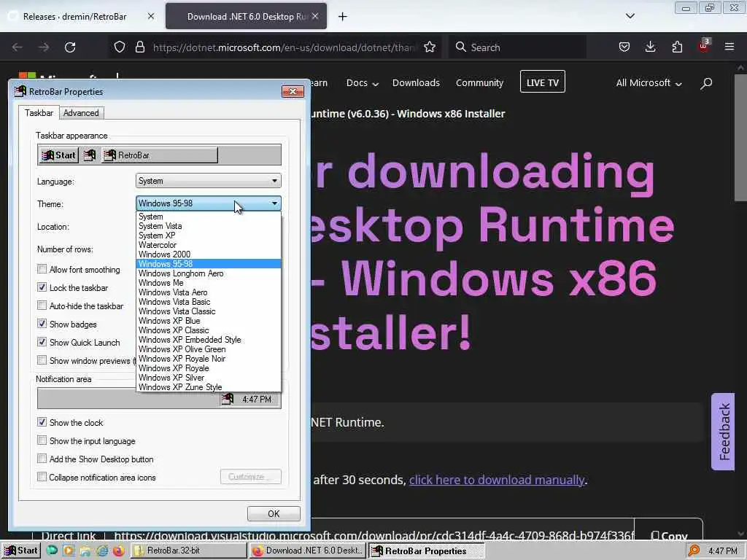This screenshot has height=560, width=747.
Task: Enable Show the input language
Action: [42, 440]
